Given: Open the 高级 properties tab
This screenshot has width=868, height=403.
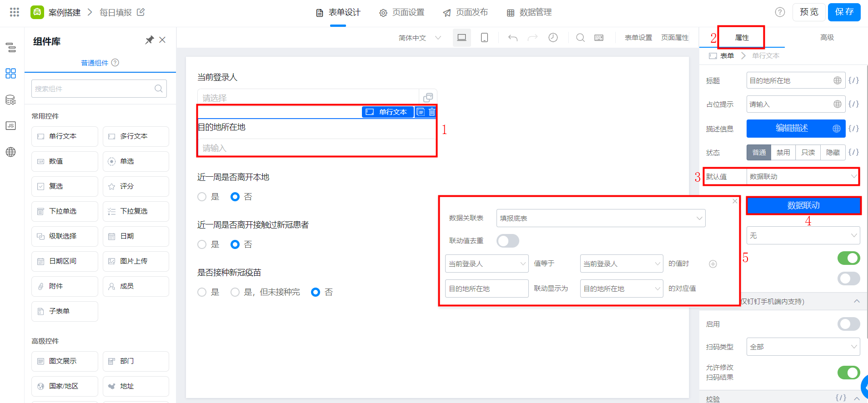Looking at the screenshot, I should coord(827,38).
